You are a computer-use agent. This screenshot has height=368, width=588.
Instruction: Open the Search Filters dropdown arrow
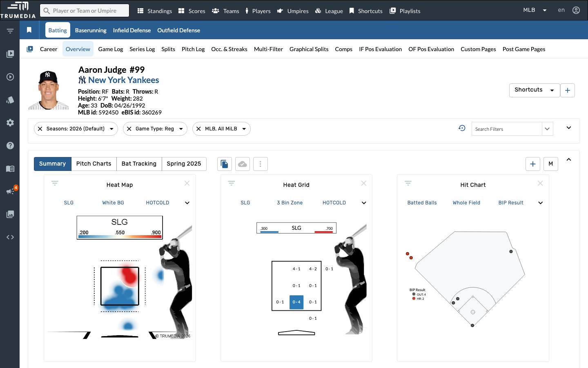pyautogui.click(x=547, y=129)
